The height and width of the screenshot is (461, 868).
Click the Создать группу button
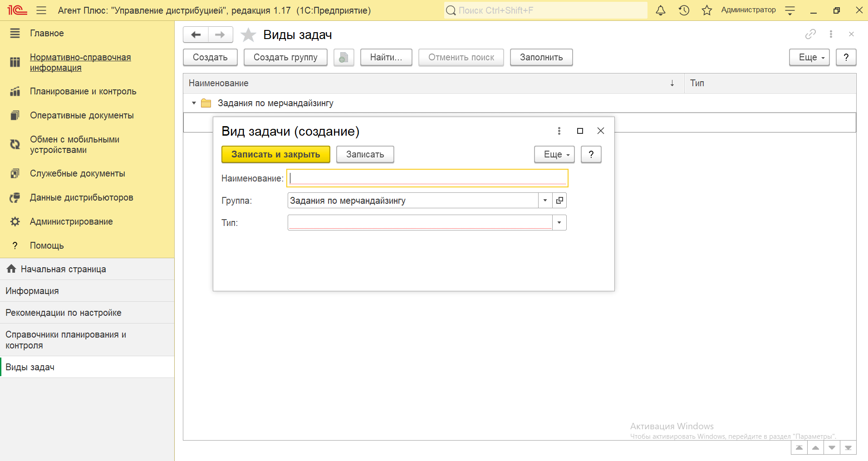pos(285,57)
